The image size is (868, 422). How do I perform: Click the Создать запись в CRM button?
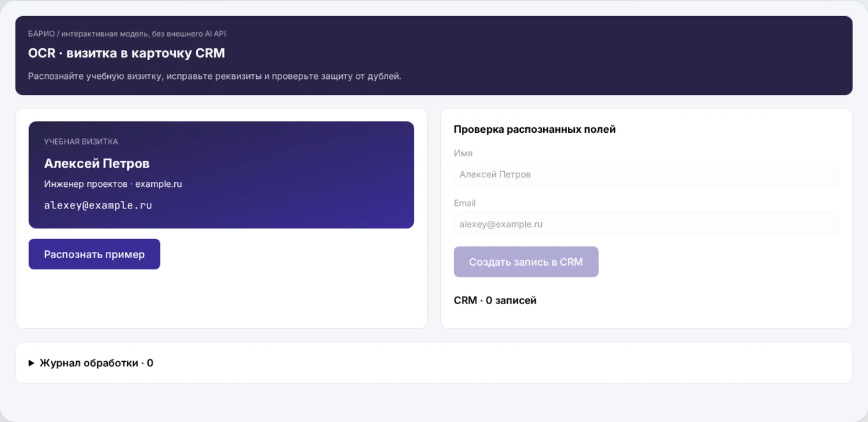click(526, 262)
